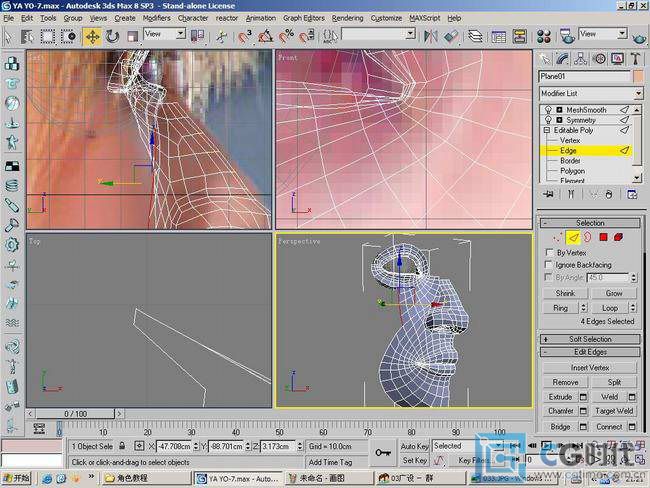Screen dimensions: 650x488
Task: Open the Material Editor spheres icon
Action: click(x=544, y=36)
